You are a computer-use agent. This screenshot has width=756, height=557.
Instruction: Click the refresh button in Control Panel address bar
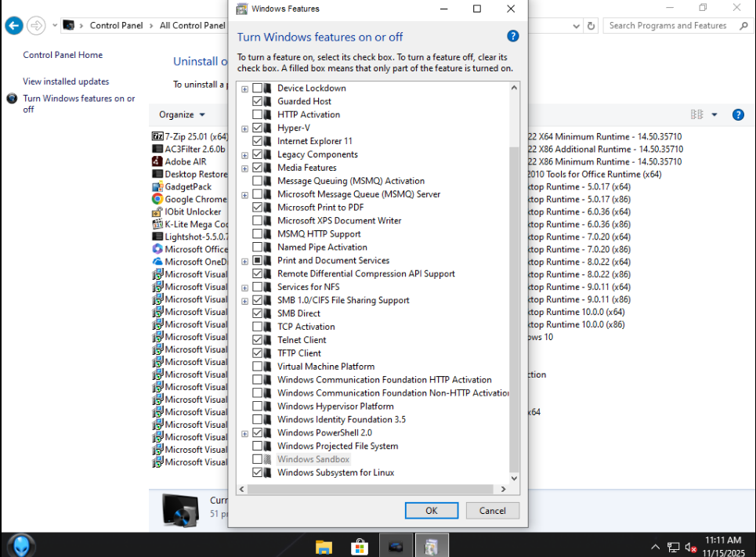[591, 26]
